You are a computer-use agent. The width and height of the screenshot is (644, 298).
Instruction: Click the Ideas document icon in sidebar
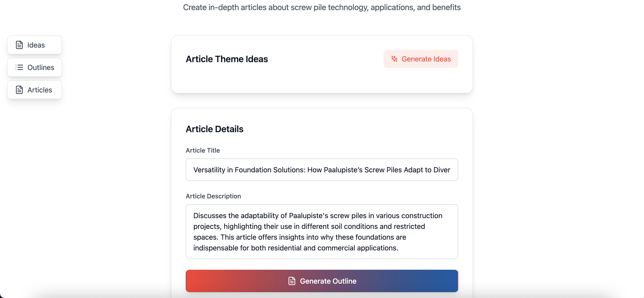point(19,45)
